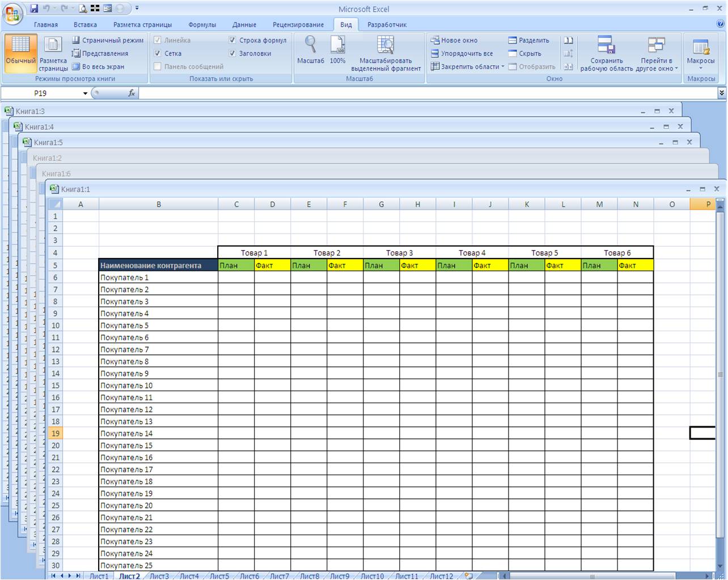Set zoom with the 100% icon
The height and width of the screenshot is (580, 728).
pyautogui.click(x=337, y=45)
